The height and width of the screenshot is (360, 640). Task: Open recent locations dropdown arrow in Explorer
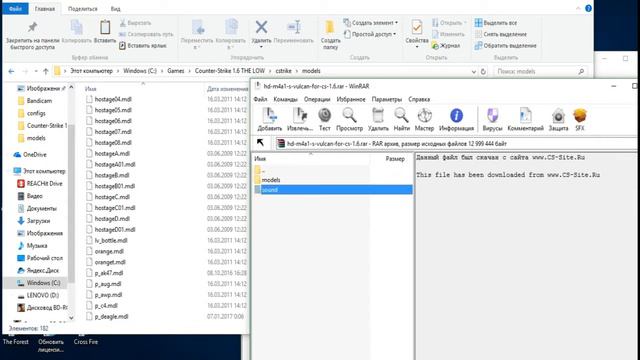tap(36, 71)
